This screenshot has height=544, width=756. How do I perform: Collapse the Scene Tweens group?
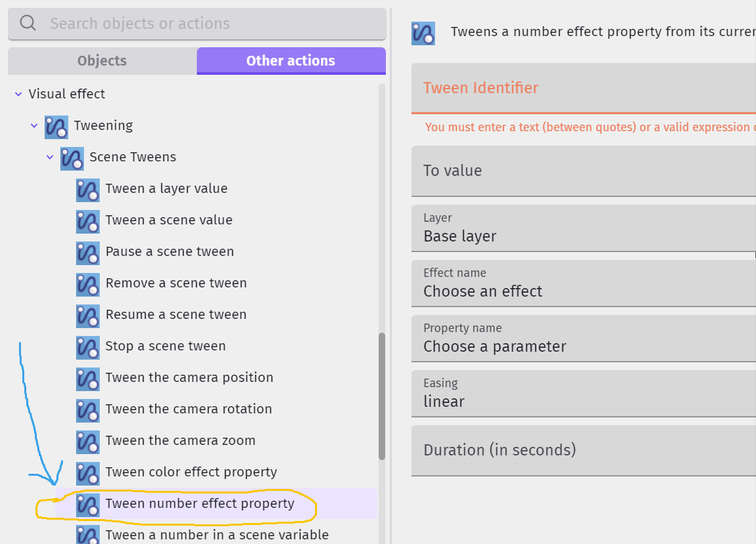click(x=50, y=157)
